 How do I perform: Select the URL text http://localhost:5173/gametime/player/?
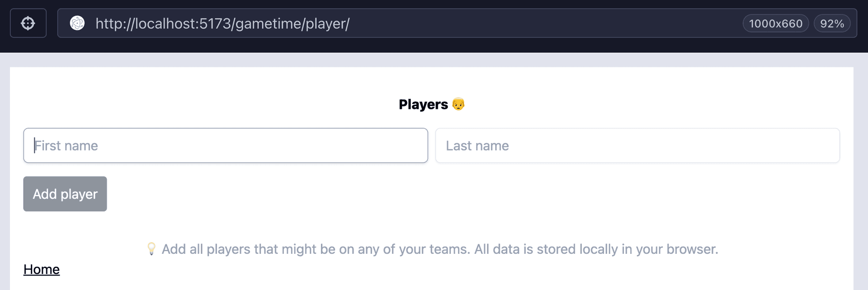click(223, 24)
